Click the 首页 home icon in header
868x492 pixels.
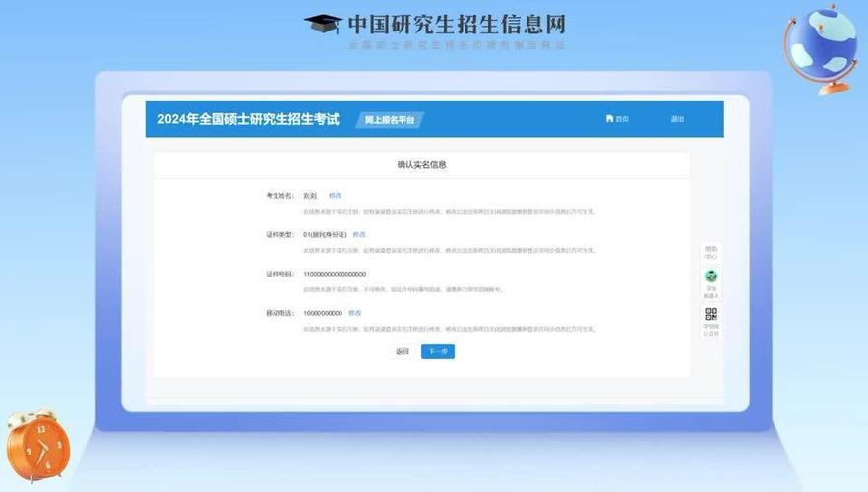[x=609, y=118]
